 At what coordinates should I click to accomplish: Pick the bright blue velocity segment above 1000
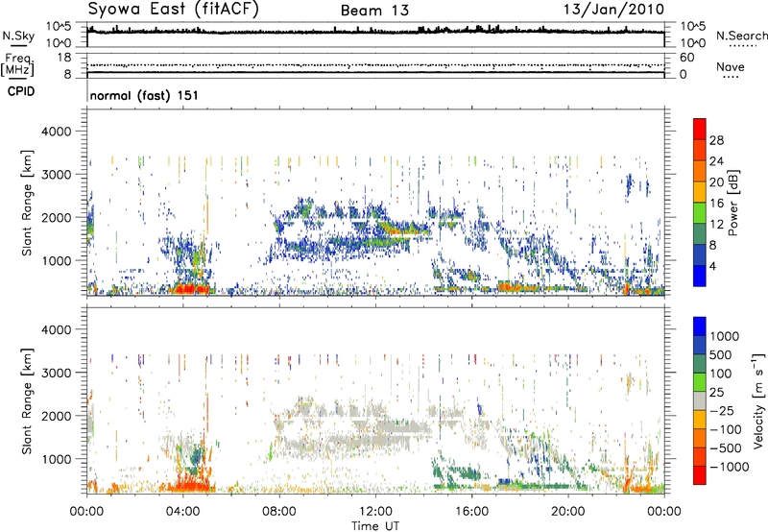[700, 326]
